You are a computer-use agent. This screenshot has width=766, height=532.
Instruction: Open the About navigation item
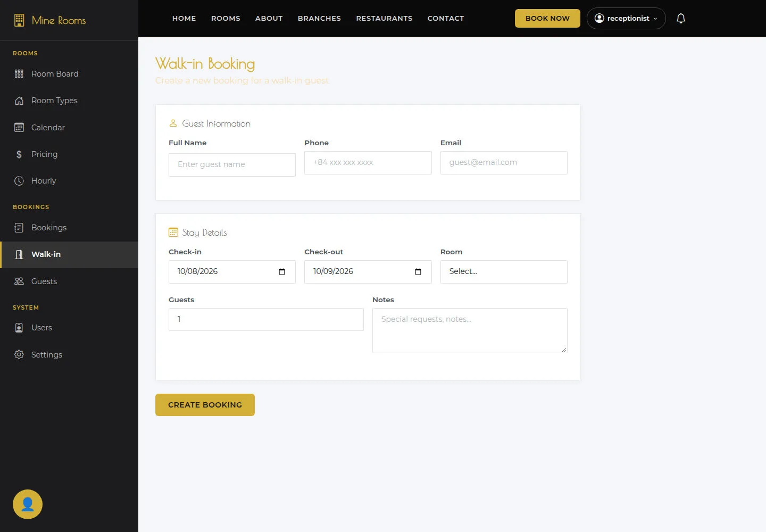pyautogui.click(x=269, y=19)
